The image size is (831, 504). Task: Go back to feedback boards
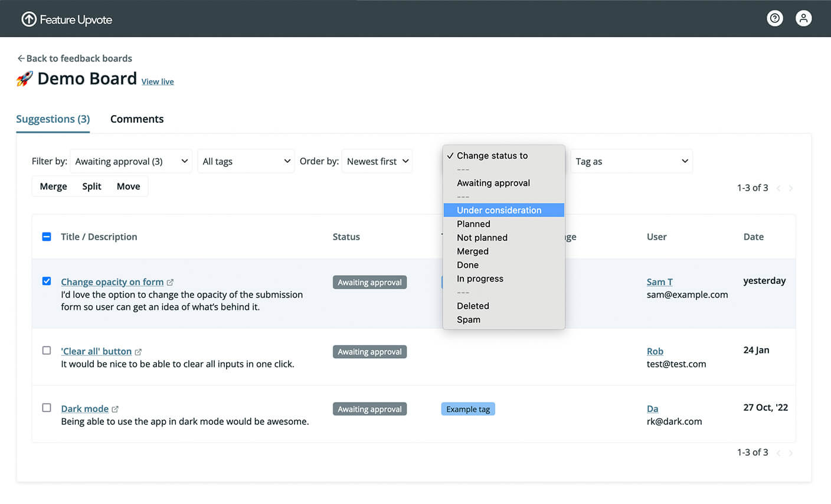[x=74, y=58]
